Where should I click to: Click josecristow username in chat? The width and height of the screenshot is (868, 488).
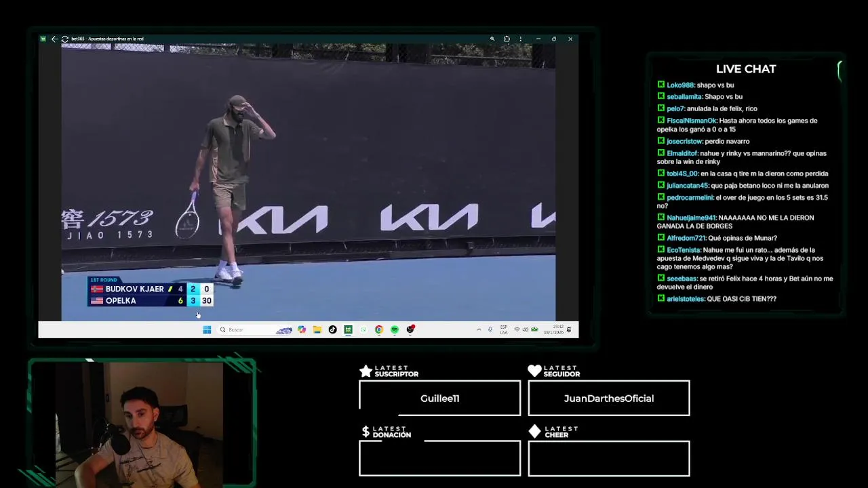coord(684,142)
